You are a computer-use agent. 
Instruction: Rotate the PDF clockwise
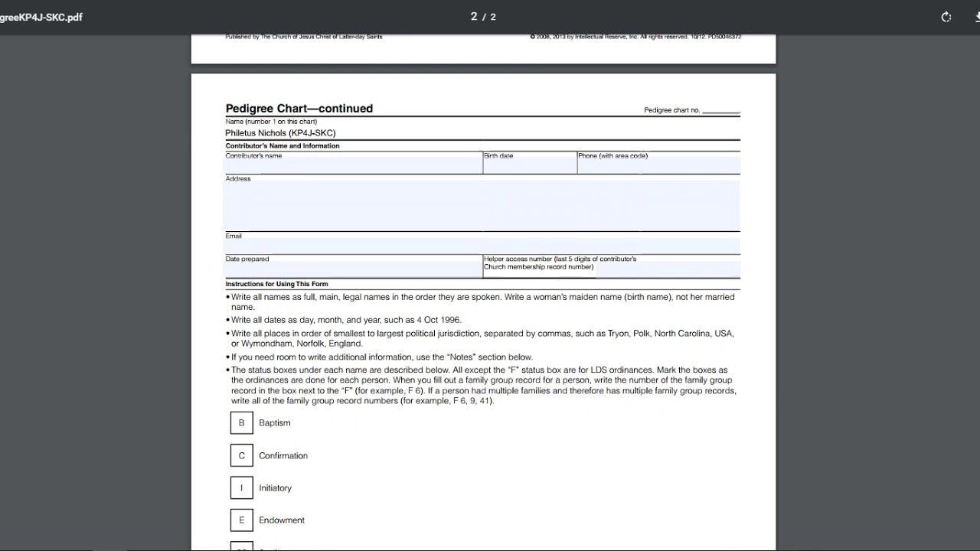tap(946, 17)
